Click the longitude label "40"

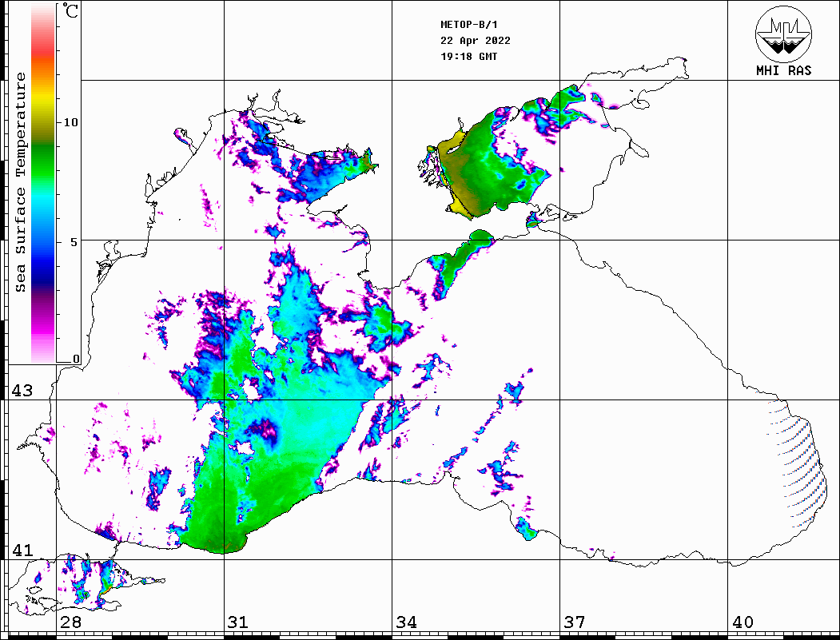coord(742,622)
